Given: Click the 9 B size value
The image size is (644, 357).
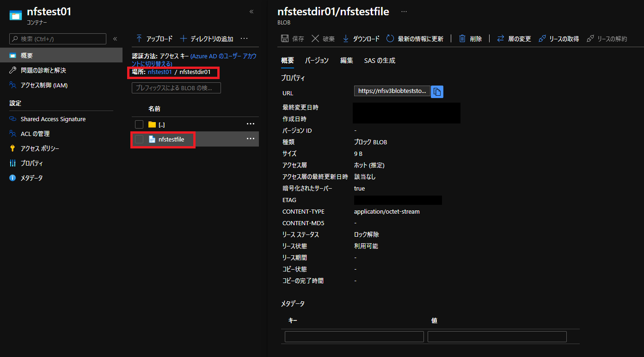Looking at the screenshot, I should pyautogui.click(x=358, y=154).
